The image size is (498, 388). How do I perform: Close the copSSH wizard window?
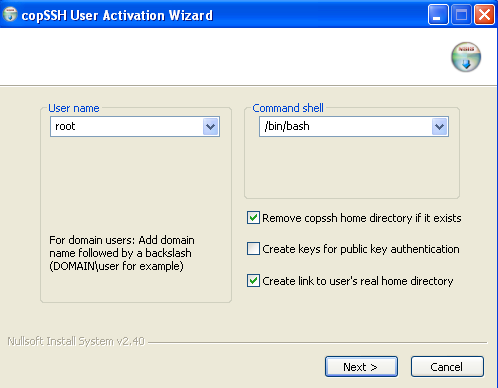[x=484, y=14]
